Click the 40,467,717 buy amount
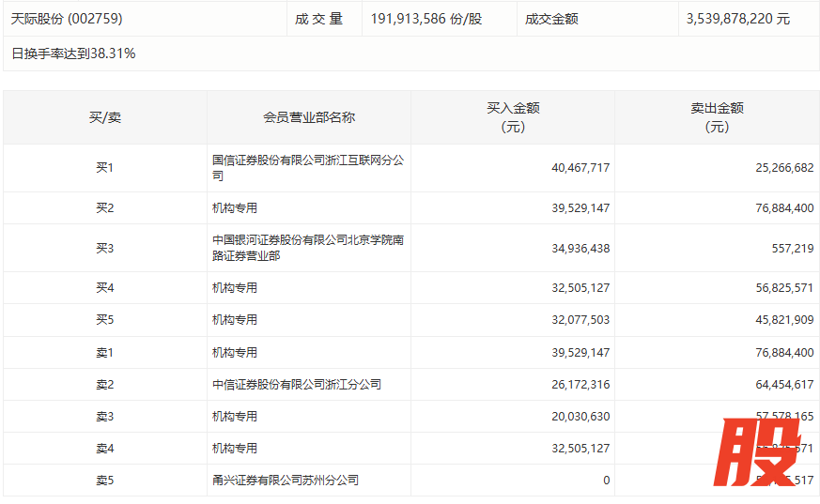820x504 pixels. (580, 168)
